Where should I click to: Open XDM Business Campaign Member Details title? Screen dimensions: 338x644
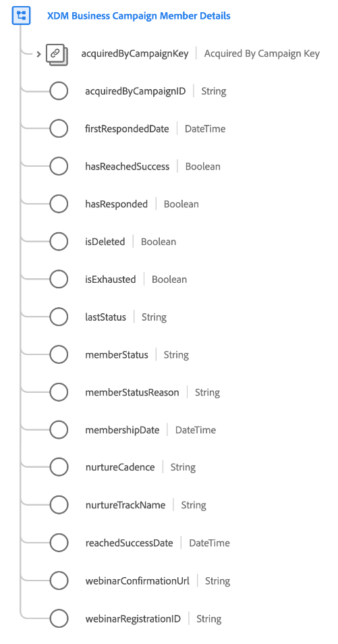point(138,16)
